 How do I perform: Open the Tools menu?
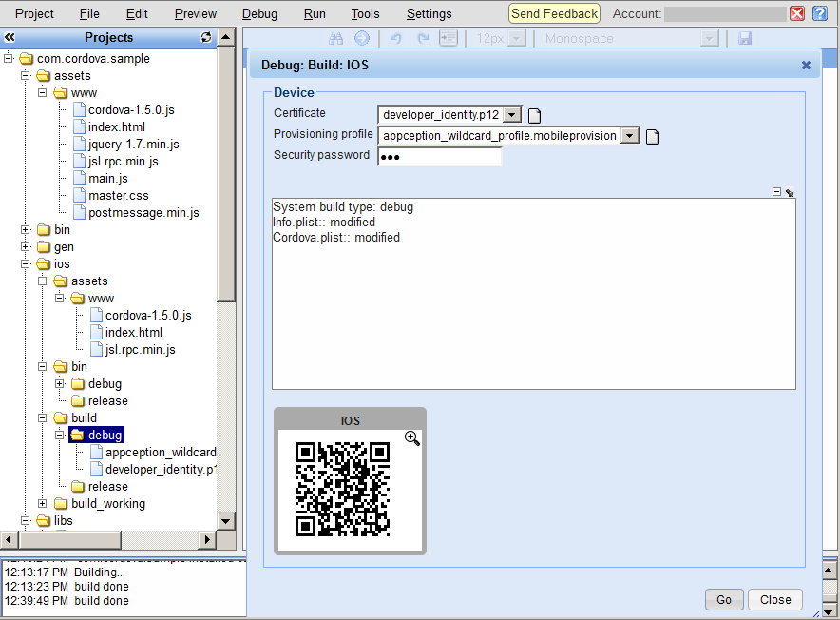pos(365,14)
